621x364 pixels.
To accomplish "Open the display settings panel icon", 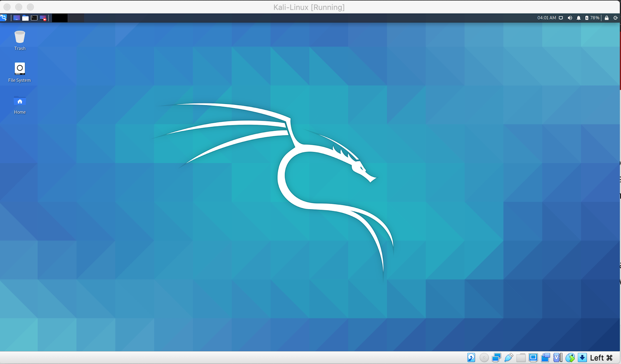I will click(561, 18).
